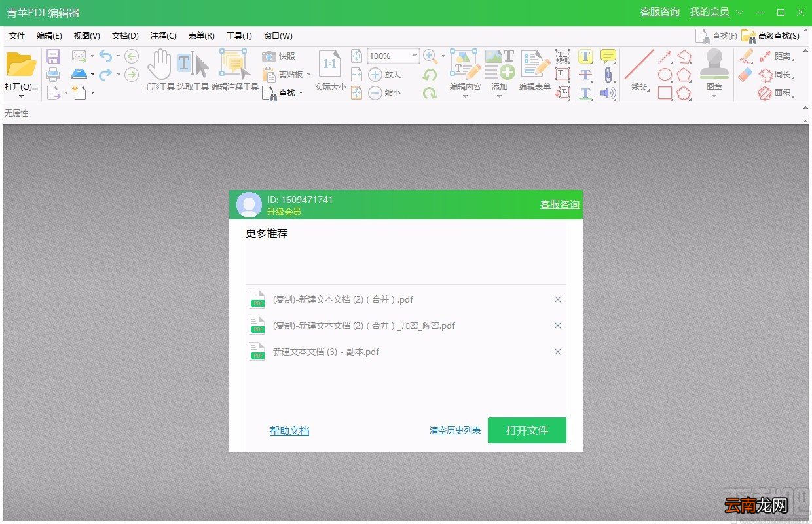Open recent file (复制)-新建文本文档 (2)（合并）.pdf
This screenshot has width=812, height=524.
coord(343,299)
